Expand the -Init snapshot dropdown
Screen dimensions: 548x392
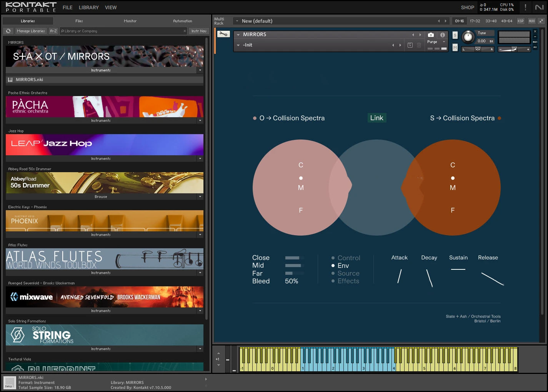238,45
